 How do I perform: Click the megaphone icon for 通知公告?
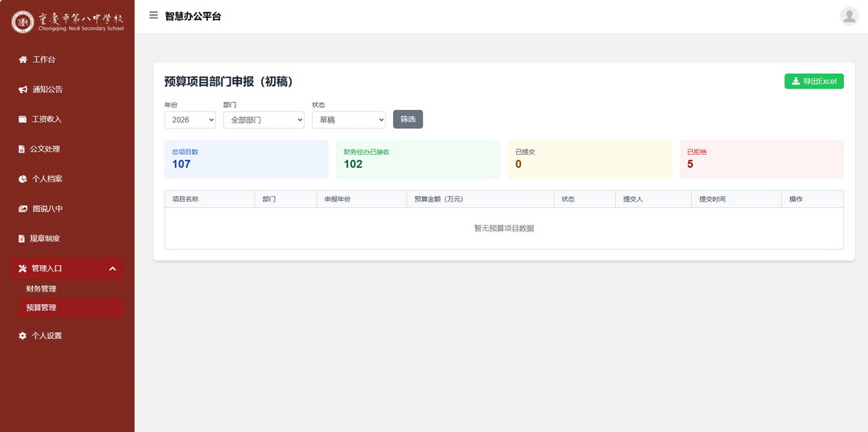click(23, 89)
